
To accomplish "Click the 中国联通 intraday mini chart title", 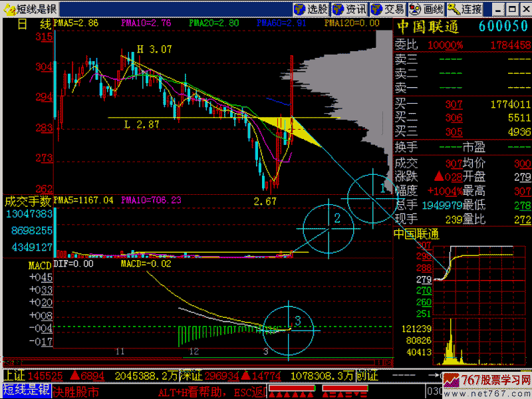I will click(x=416, y=234).
